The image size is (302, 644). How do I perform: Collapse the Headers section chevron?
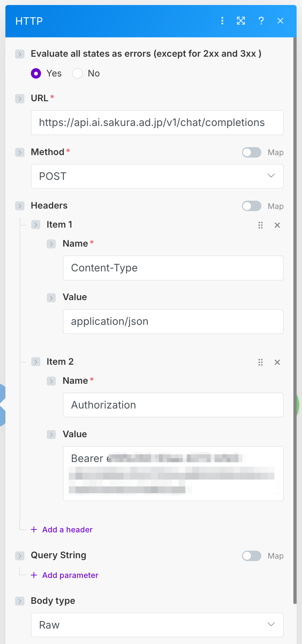tap(20, 206)
